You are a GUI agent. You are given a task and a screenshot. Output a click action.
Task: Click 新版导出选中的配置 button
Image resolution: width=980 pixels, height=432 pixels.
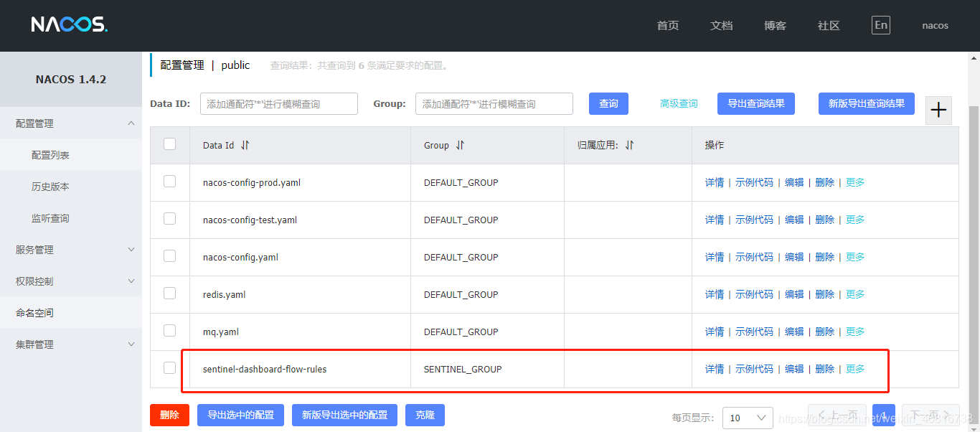point(344,415)
